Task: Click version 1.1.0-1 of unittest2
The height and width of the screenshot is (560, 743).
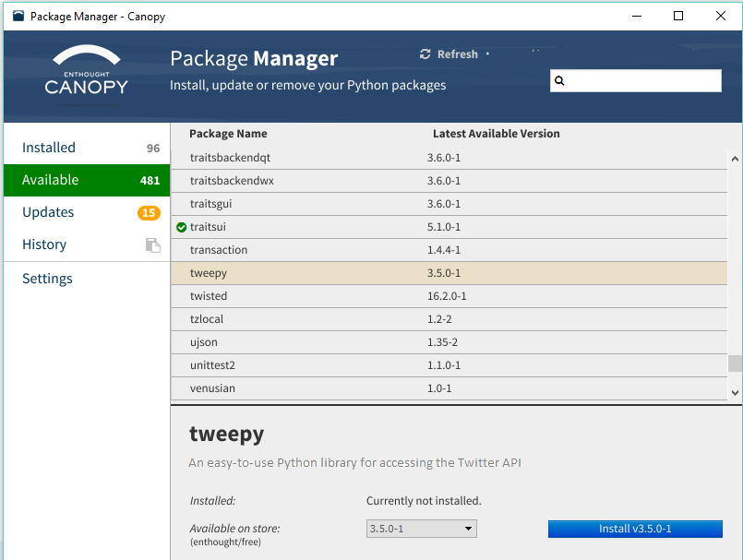Action: (444, 365)
